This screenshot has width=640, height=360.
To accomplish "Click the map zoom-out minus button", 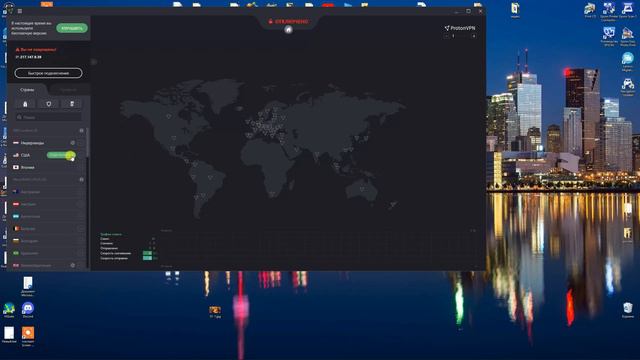I will (447, 36).
